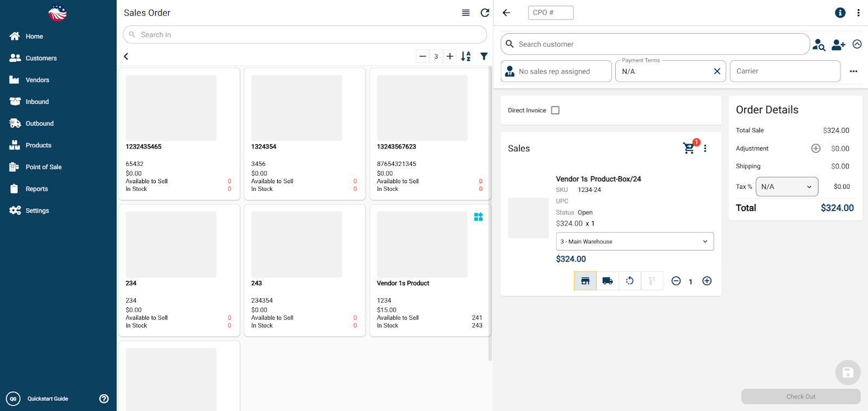This screenshot has width=868, height=411.
Task: Click the alphabetical sort icon
Action: pyautogui.click(x=465, y=56)
